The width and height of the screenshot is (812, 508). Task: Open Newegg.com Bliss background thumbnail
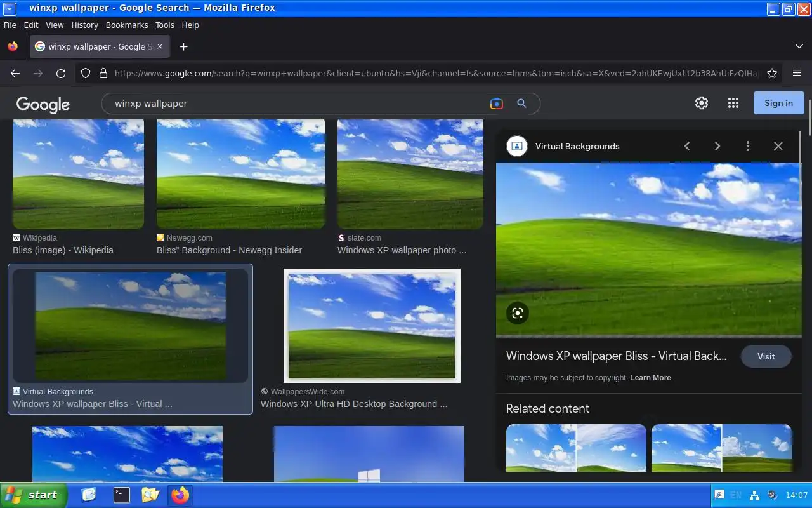pos(240,174)
